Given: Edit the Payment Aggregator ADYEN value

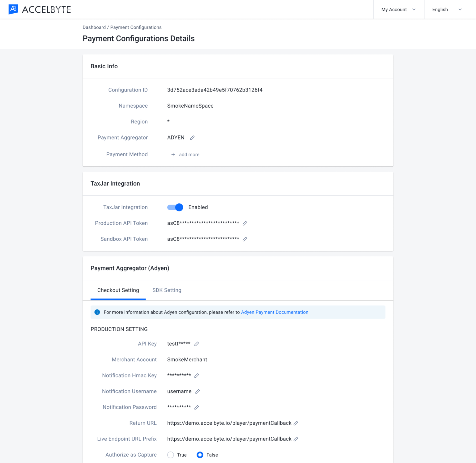Looking at the screenshot, I should click(192, 138).
